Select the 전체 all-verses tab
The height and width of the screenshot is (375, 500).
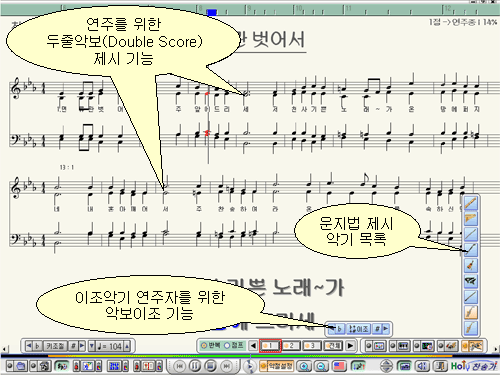click(333, 346)
